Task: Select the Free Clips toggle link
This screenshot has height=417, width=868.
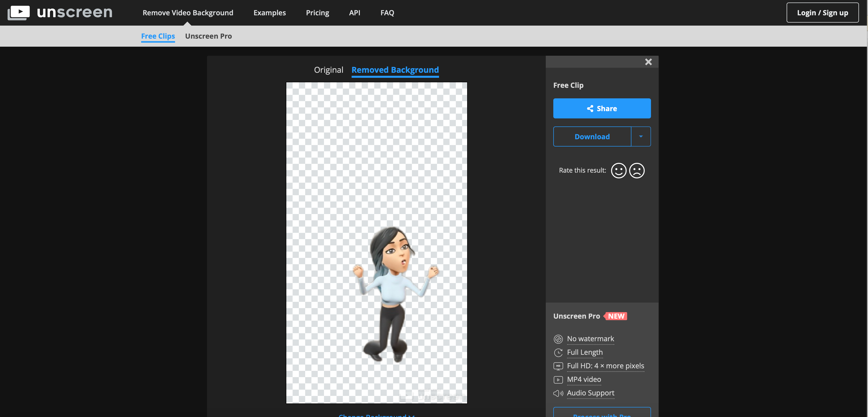Action: [x=158, y=36]
